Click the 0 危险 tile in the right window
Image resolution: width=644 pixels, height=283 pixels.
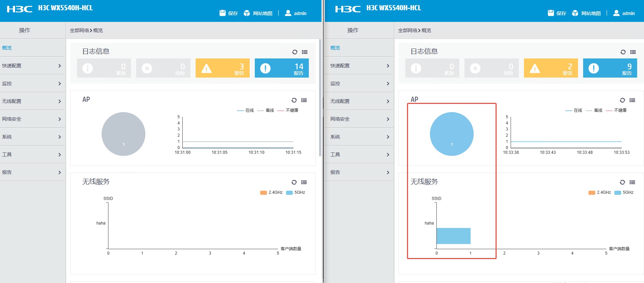(x=491, y=68)
